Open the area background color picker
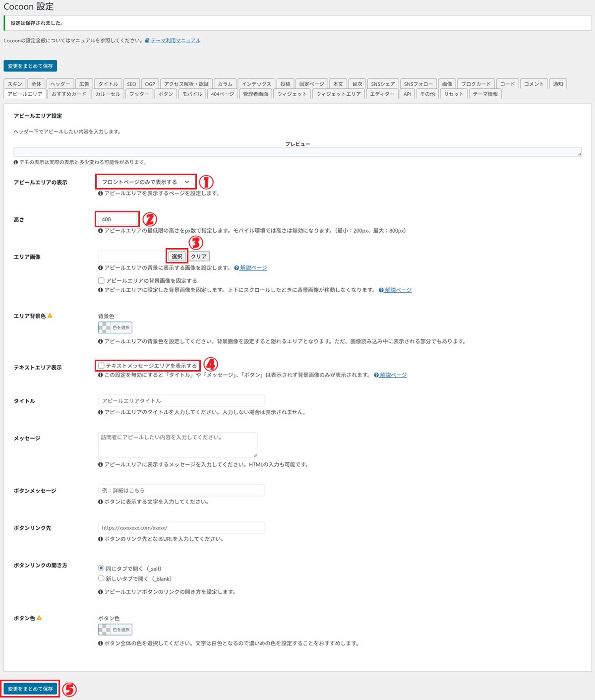This screenshot has height=700, width=595. click(x=115, y=327)
